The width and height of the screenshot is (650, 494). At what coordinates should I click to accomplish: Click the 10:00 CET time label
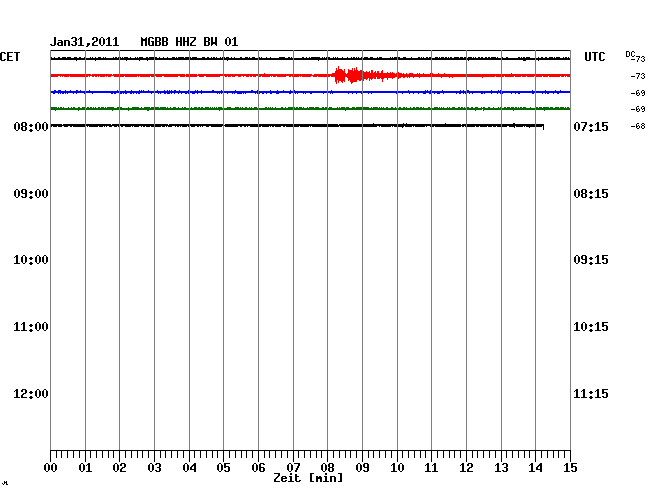[31, 260]
